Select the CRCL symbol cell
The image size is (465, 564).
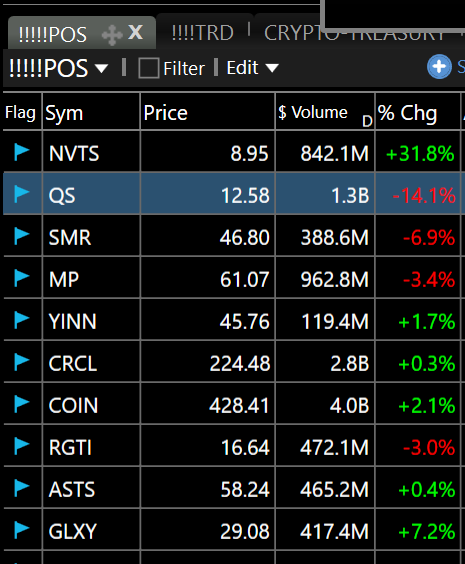(91, 362)
